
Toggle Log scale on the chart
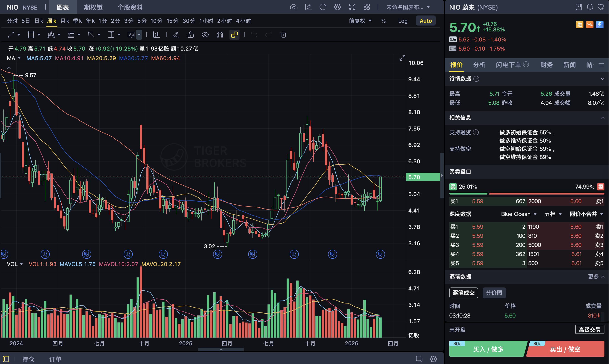click(403, 21)
